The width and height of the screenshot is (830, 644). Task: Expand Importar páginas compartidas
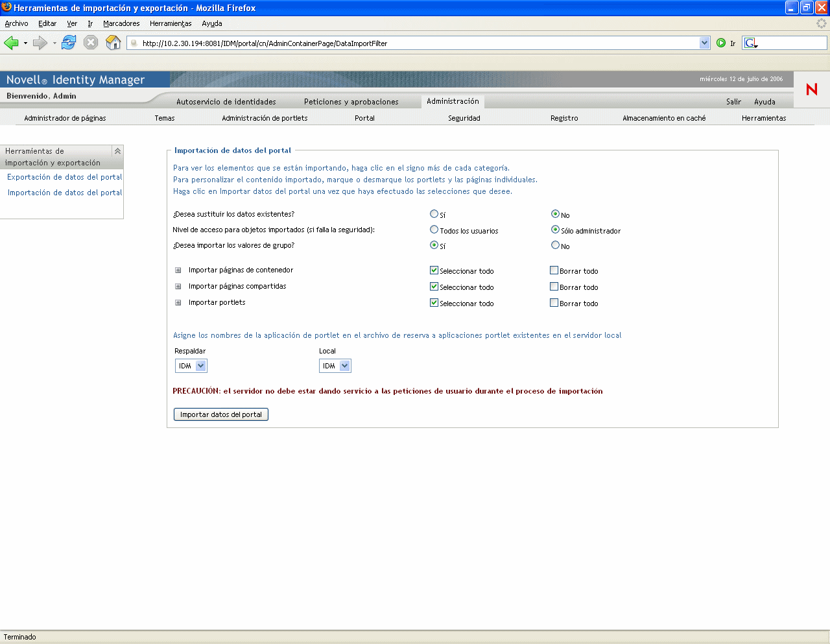click(x=178, y=287)
